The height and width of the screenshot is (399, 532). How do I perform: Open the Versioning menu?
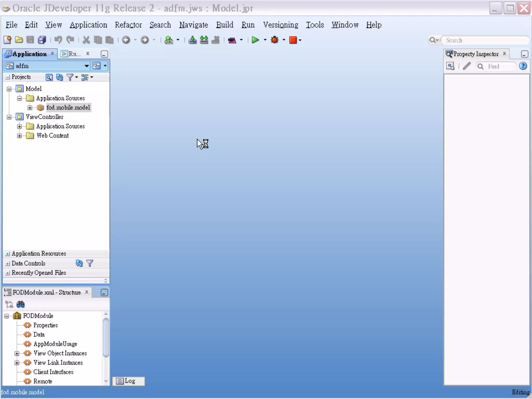281,25
